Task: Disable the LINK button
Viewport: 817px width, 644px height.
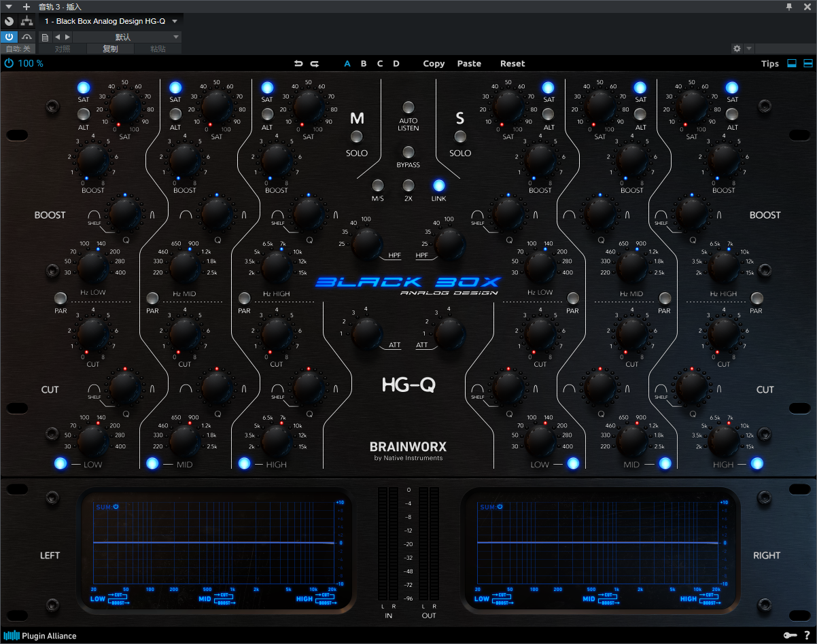Action: tap(439, 185)
